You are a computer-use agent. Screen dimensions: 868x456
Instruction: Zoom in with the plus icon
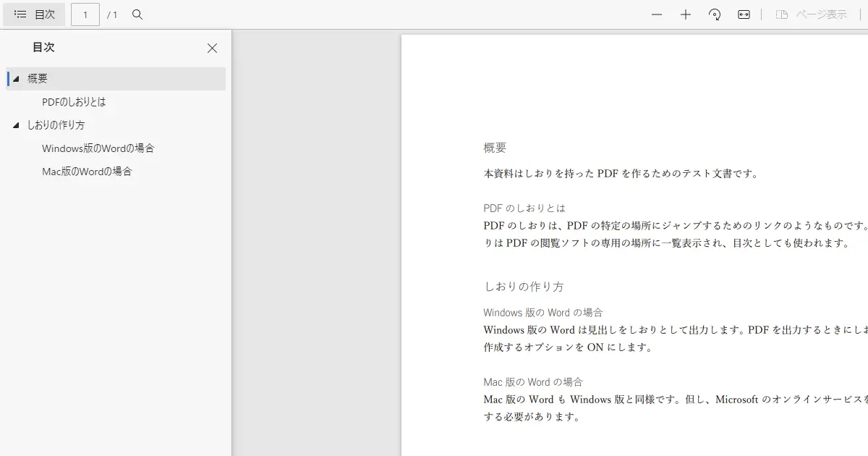[686, 14]
